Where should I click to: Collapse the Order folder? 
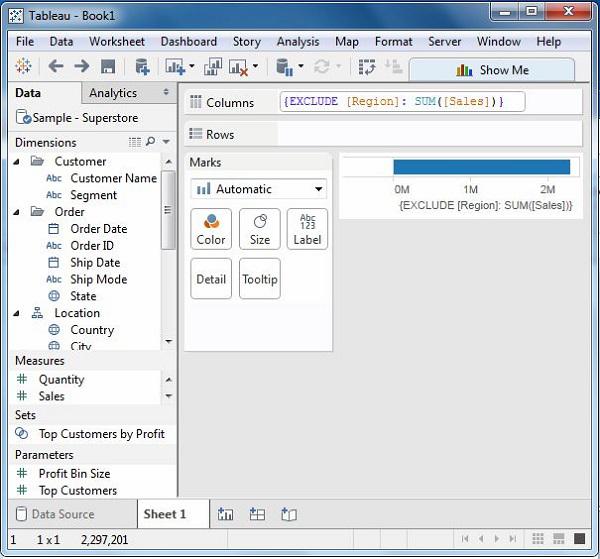[16, 212]
